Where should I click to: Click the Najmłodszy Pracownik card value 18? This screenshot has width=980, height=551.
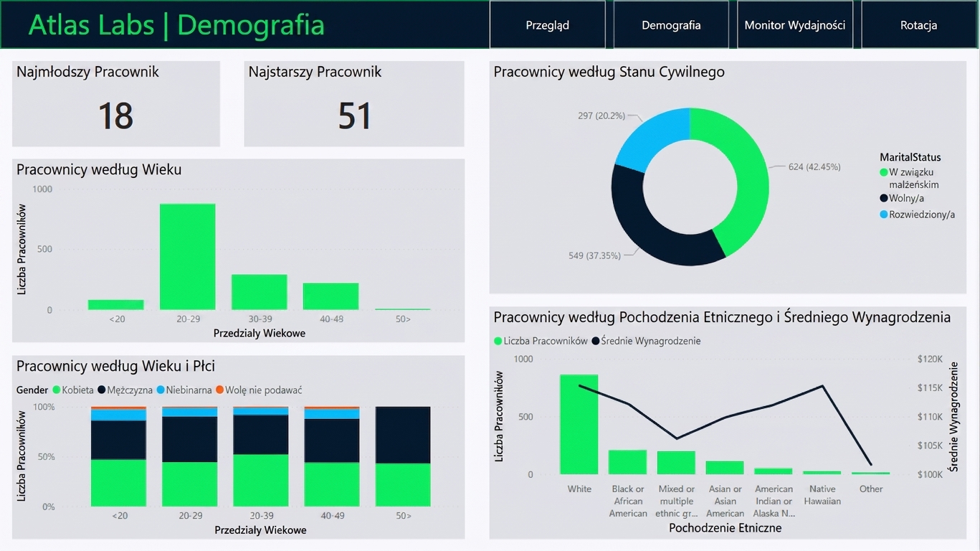pos(115,116)
